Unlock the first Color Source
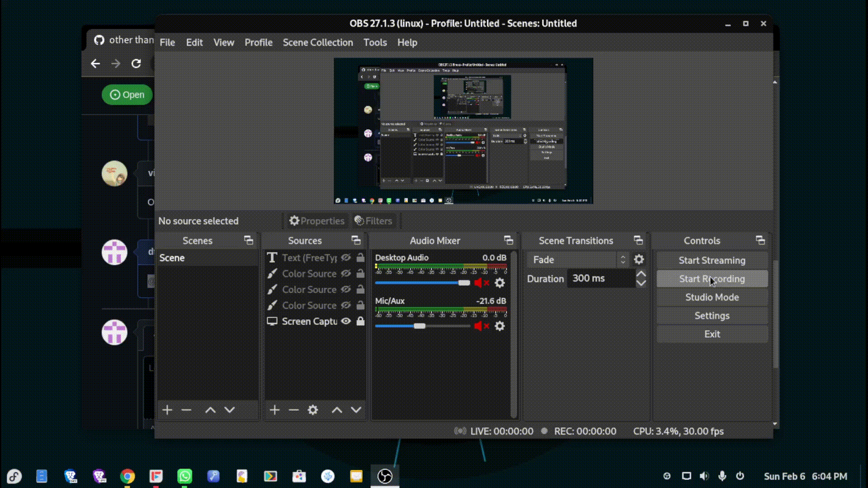The width and height of the screenshot is (868, 488). pyautogui.click(x=360, y=273)
